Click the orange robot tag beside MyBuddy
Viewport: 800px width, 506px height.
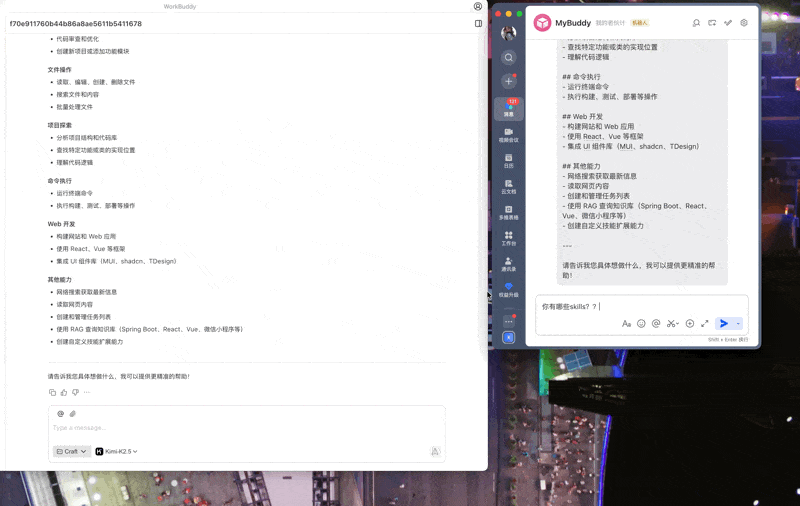tap(639, 23)
